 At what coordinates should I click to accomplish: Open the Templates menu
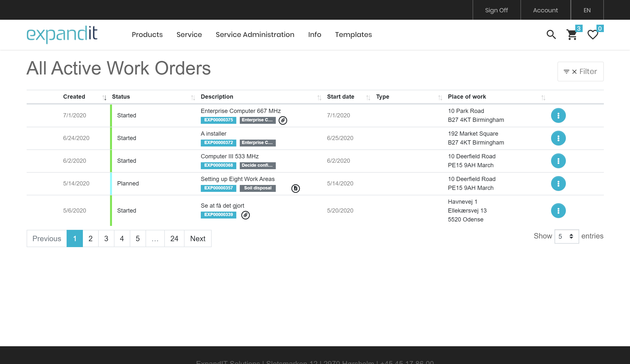pos(353,35)
